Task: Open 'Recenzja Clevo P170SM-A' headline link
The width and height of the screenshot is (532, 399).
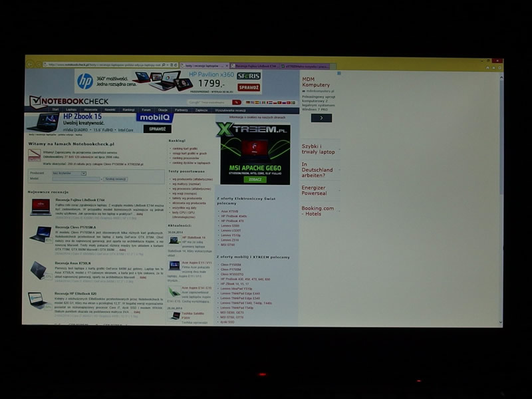Action: click(75, 227)
